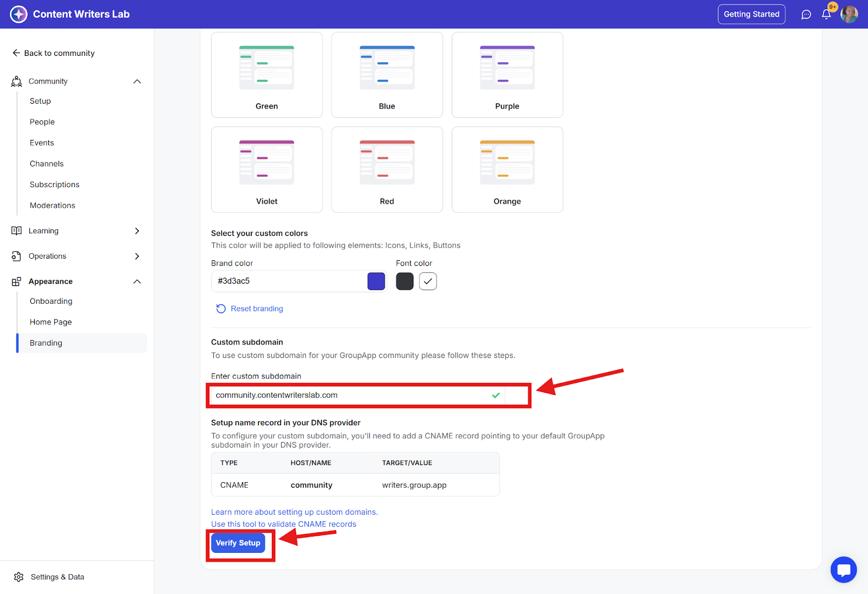868x594 pixels.
Task: Click the Settings & Data gear icon
Action: click(x=19, y=577)
